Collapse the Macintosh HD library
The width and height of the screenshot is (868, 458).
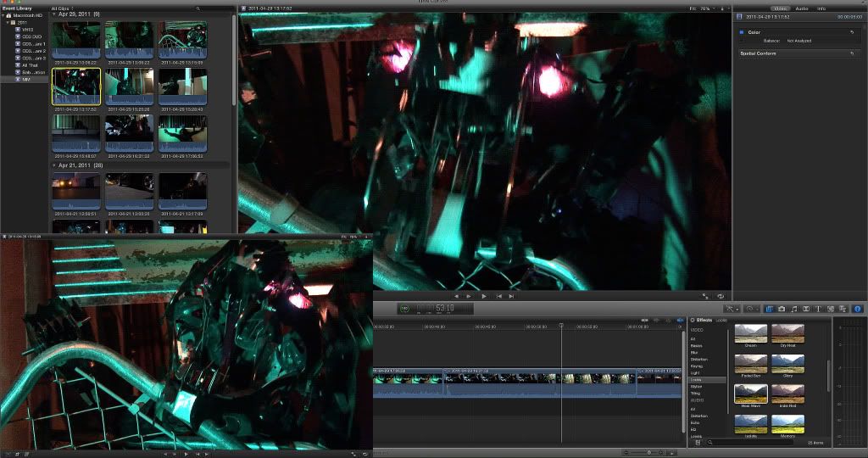(x=4, y=15)
